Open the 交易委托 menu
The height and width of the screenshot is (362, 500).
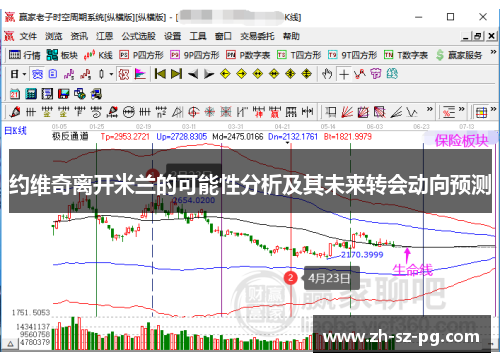point(257,36)
